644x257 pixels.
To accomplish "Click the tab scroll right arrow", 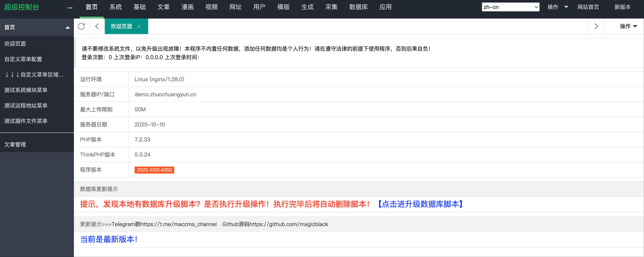I will click(x=596, y=26).
